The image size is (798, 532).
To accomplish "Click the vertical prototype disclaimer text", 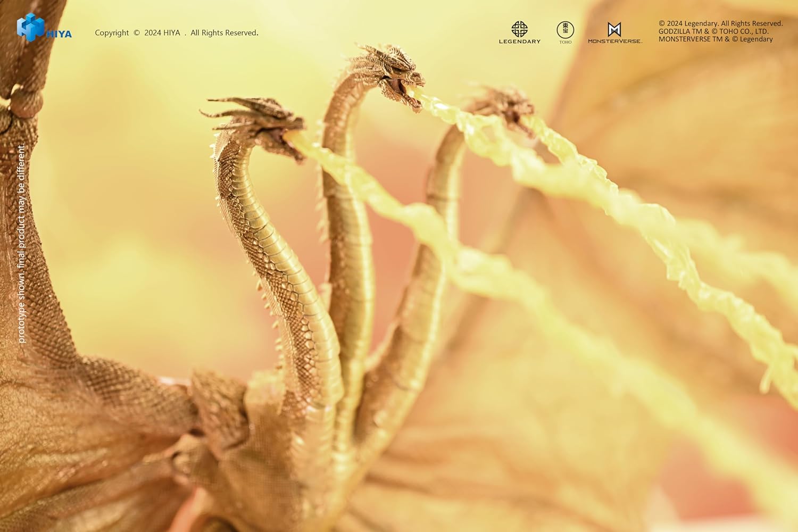I will (x=21, y=244).
